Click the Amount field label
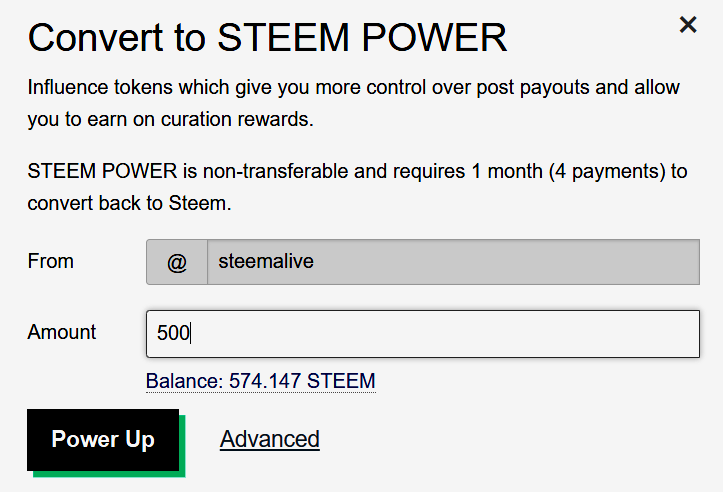This screenshot has width=723, height=492. point(62,332)
